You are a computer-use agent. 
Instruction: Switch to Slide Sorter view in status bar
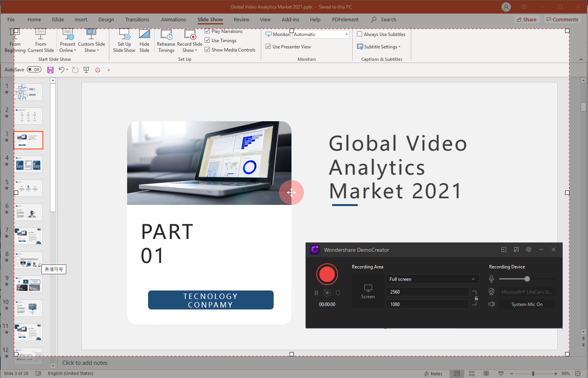pyautogui.click(x=472, y=374)
